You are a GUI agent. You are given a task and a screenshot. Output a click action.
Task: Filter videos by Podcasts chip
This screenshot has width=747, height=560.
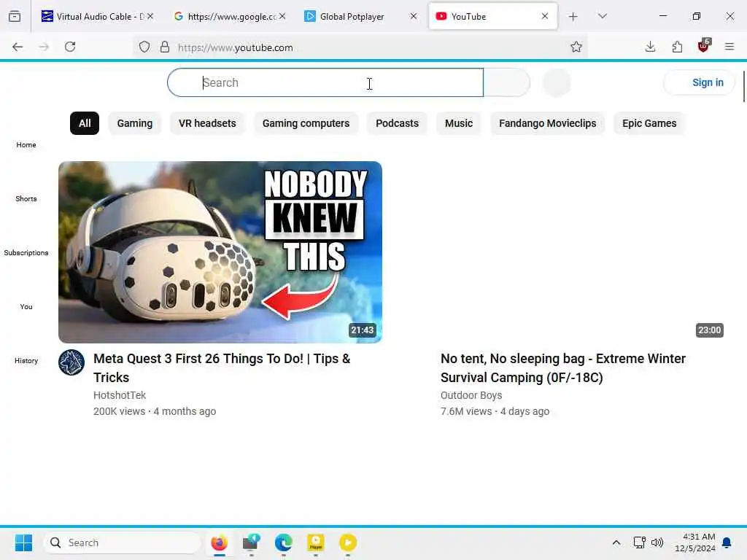[397, 123]
